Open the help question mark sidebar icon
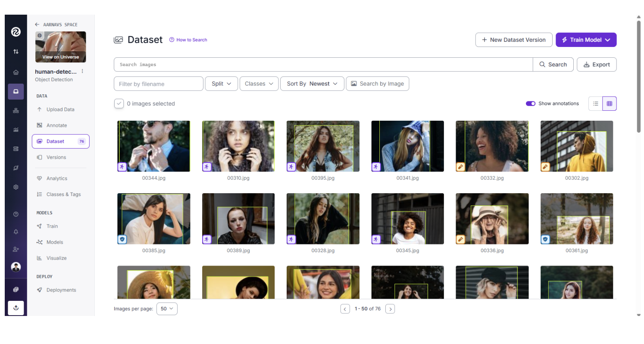This screenshot has width=644, height=344. (16, 214)
